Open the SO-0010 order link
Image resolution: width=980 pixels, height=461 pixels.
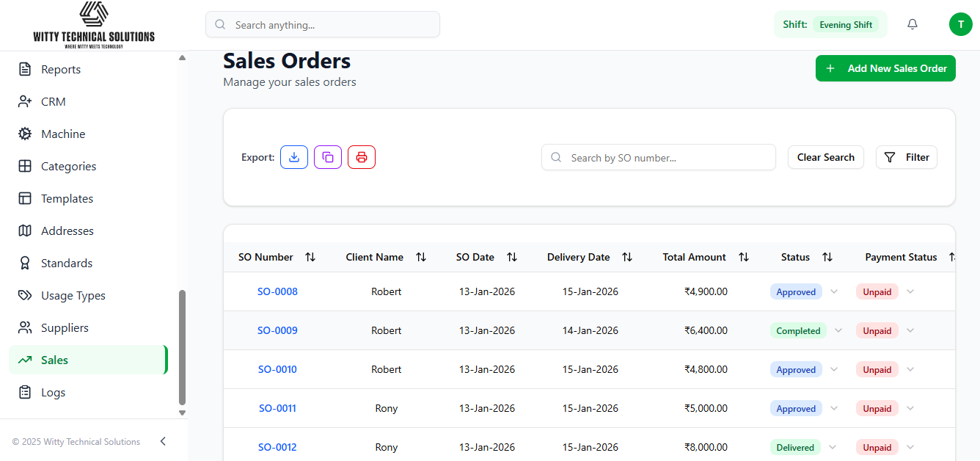click(277, 369)
